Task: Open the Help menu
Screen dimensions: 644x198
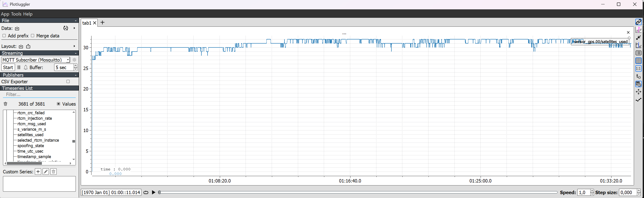Action: coord(28,14)
